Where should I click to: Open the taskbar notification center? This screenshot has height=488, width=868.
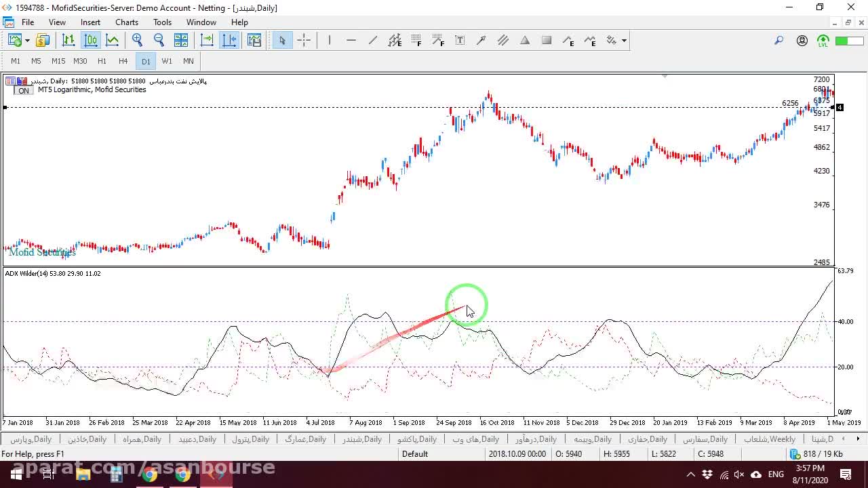[846, 474]
